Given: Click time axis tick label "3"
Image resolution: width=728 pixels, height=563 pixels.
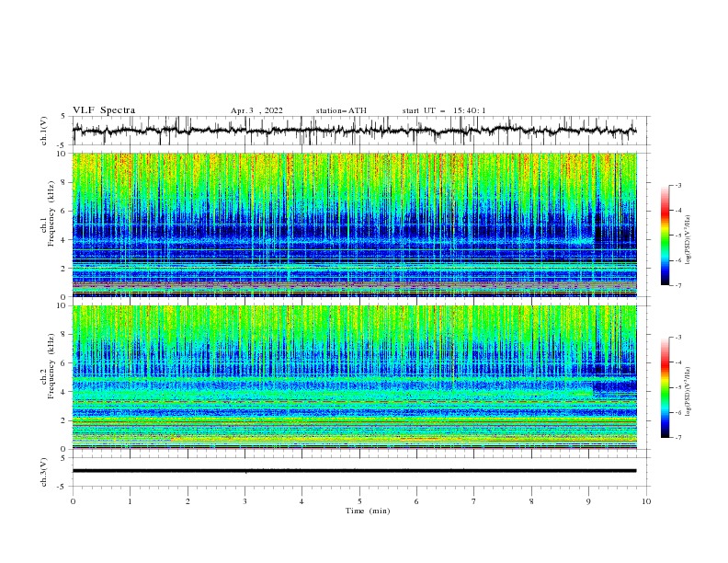Looking at the screenshot, I should tap(245, 501).
